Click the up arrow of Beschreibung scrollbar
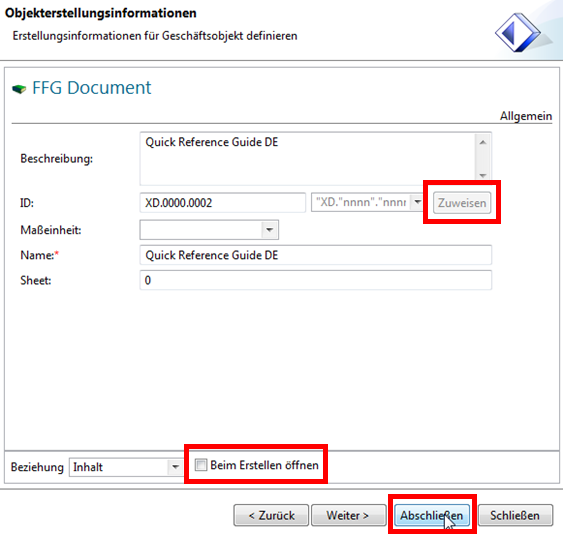This screenshot has height=535, width=563. (483, 142)
